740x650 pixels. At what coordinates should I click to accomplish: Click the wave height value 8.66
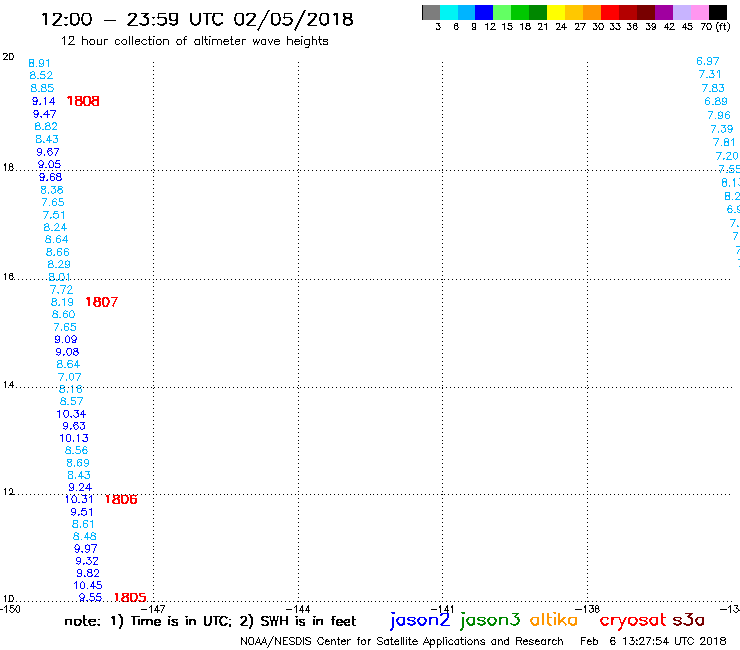coord(58,252)
